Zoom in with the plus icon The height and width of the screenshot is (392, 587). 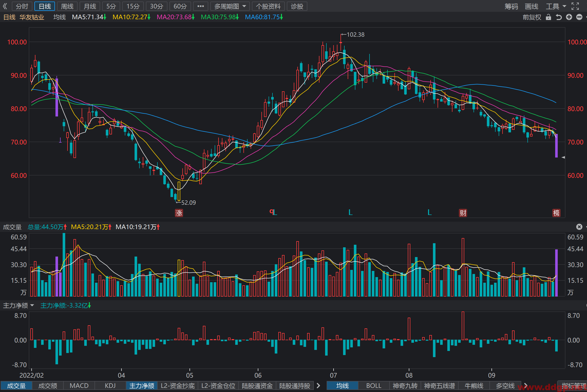569,17
